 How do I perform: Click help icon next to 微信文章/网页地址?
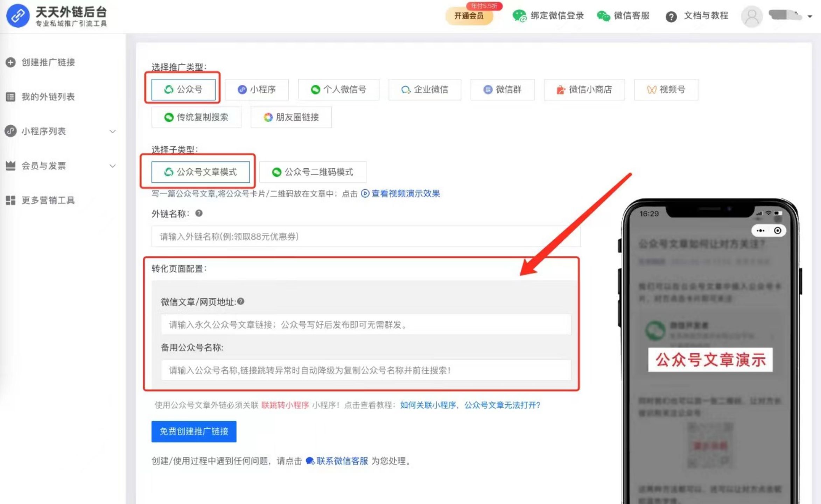click(x=241, y=301)
